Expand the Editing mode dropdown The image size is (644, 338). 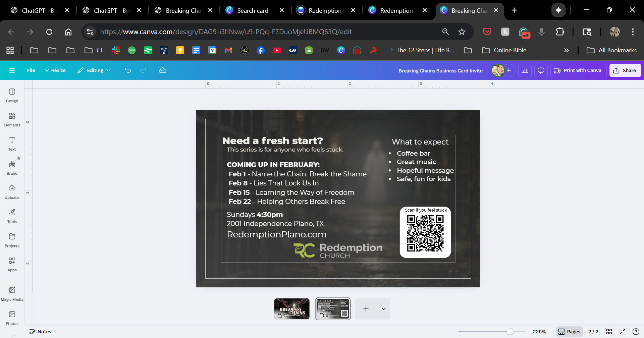[94, 70]
